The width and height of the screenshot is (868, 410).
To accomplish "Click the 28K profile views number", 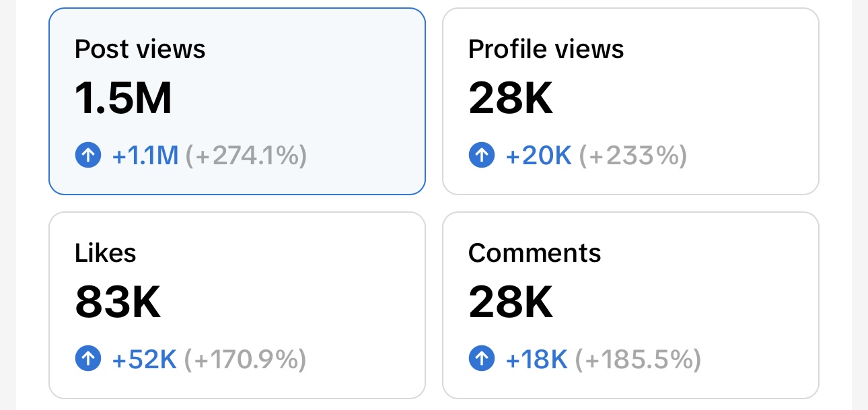I will pyautogui.click(x=511, y=98).
